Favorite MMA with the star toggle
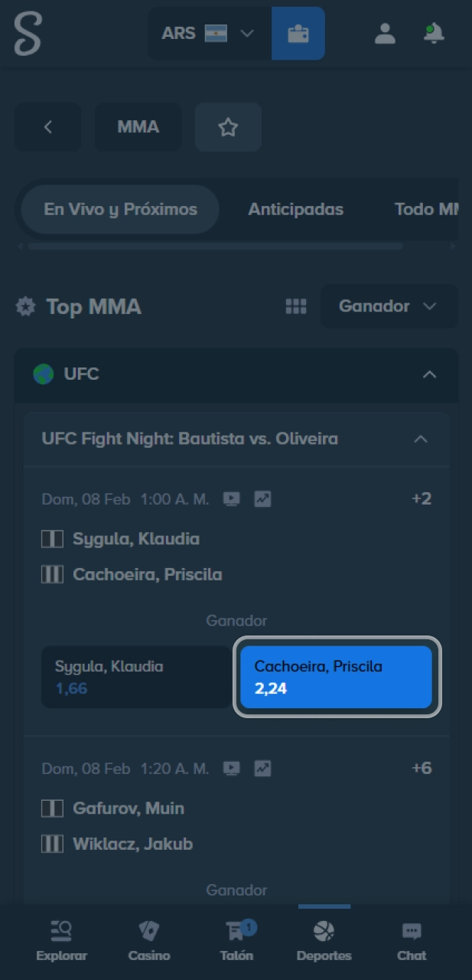This screenshot has width=472, height=980. pos(227,127)
